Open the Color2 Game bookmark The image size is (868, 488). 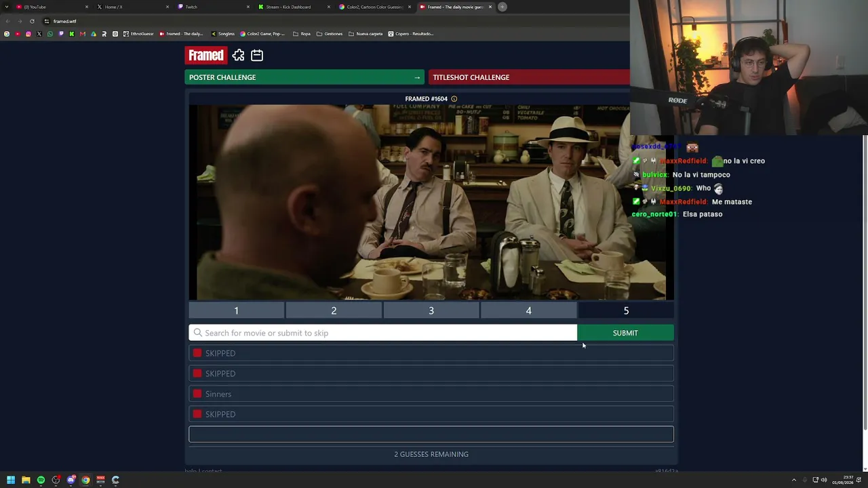coord(263,34)
